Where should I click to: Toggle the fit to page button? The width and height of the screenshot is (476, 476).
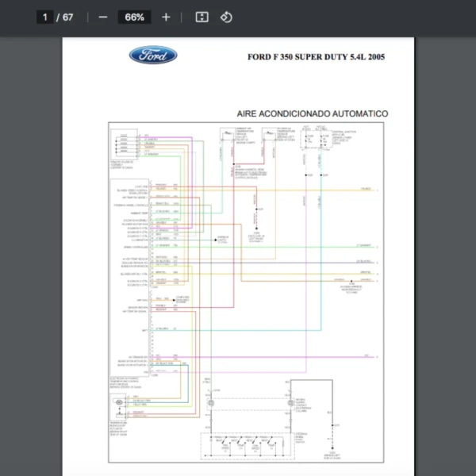(202, 17)
